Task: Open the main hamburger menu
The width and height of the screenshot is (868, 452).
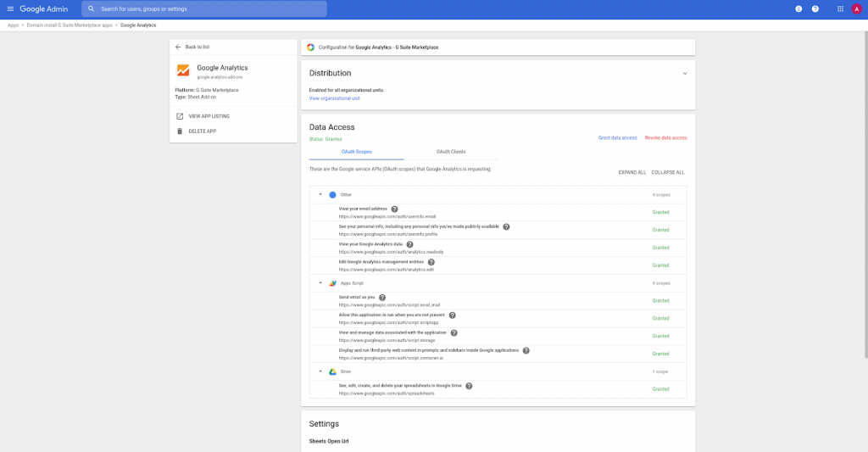Action: pyautogui.click(x=10, y=8)
